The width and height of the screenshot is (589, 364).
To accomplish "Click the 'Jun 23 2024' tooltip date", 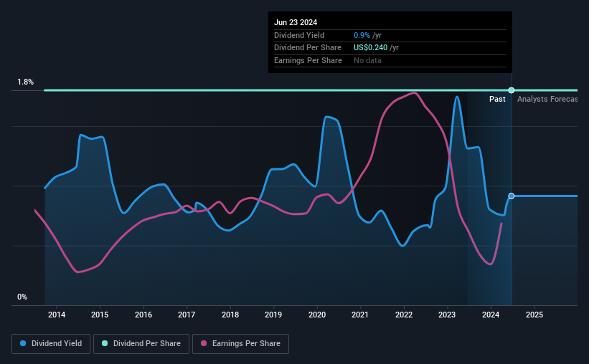I will pos(296,22).
